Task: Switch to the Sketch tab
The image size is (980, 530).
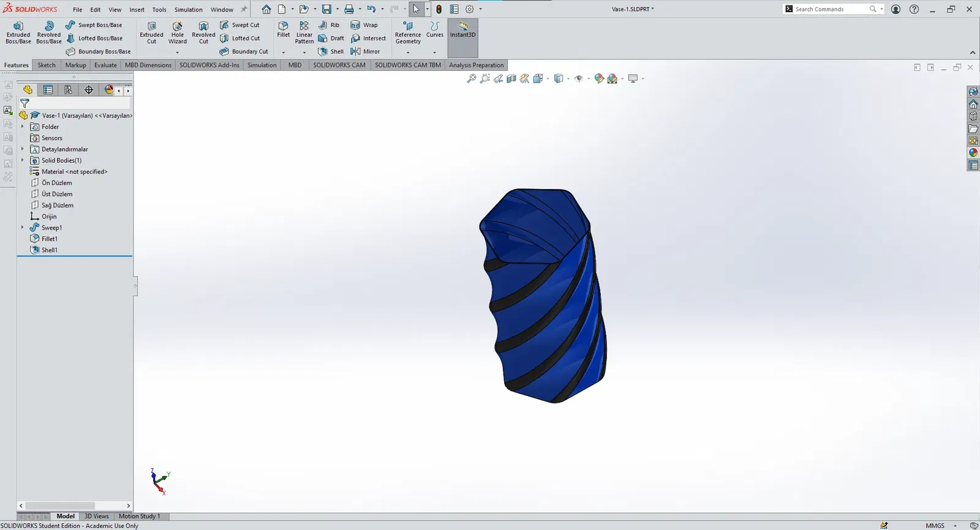Action: point(47,65)
